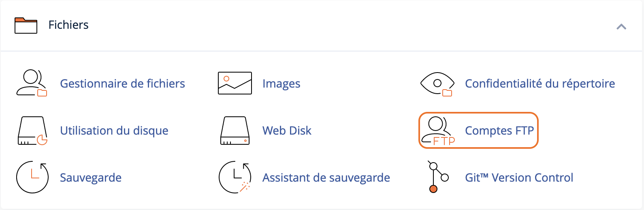Follow the Utilisation du disque link
The image size is (644, 210).
[x=114, y=131]
